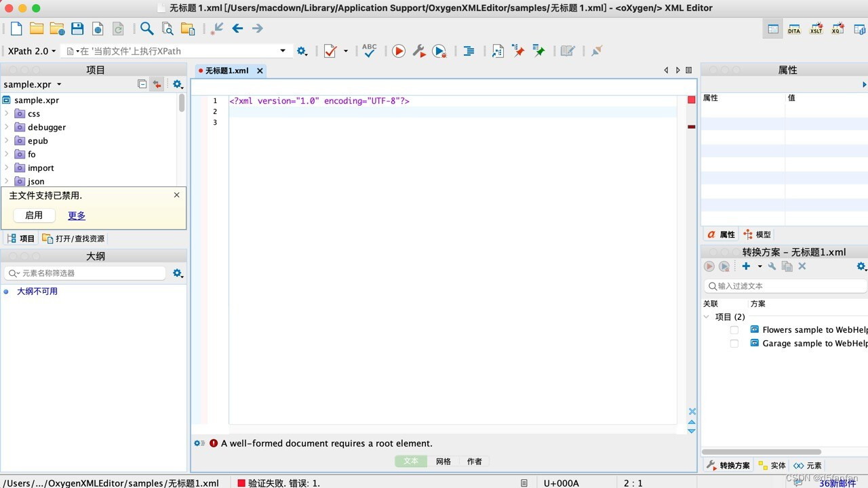Click the debugger play icon in the toolbar
868x488 pixels.
(439, 51)
